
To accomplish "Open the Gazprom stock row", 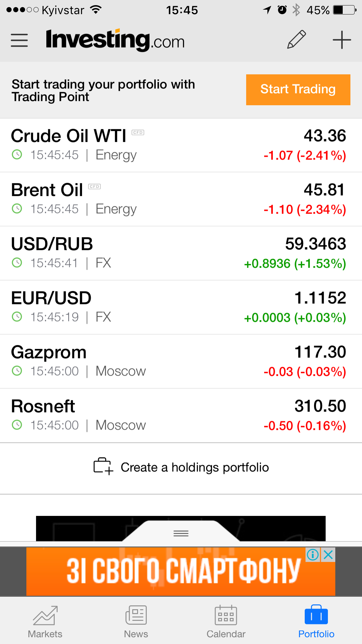I will pos(181,361).
